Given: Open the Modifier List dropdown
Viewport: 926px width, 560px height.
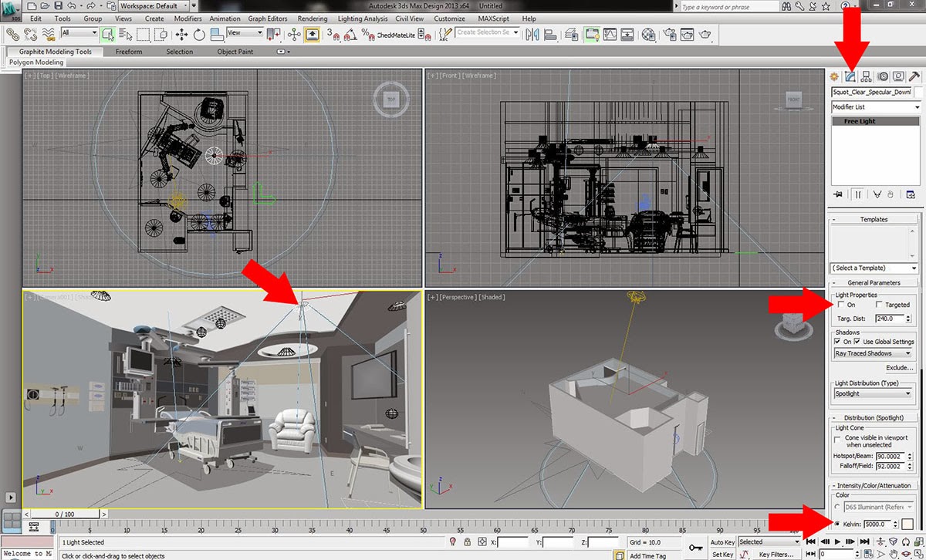Looking at the screenshot, I should (x=917, y=106).
